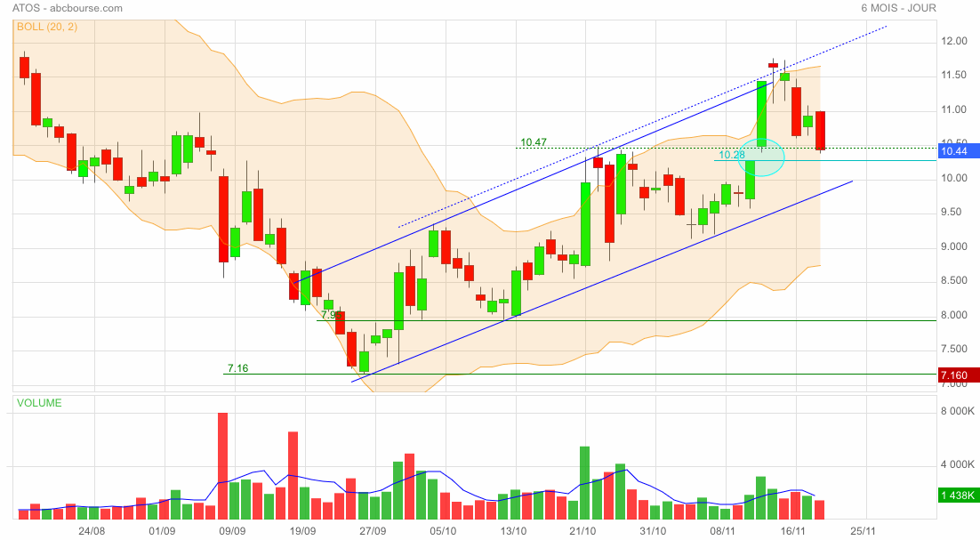Click the 16/11 date axis label
The height and width of the screenshot is (540, 980).
[792, 530]
